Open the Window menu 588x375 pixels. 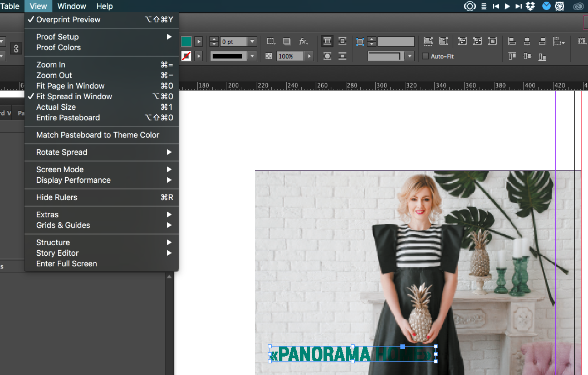point(72,6)
